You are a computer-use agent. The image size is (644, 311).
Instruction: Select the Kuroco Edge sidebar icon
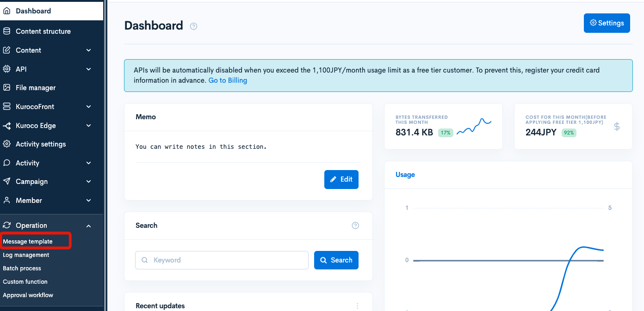click(7, 125)
